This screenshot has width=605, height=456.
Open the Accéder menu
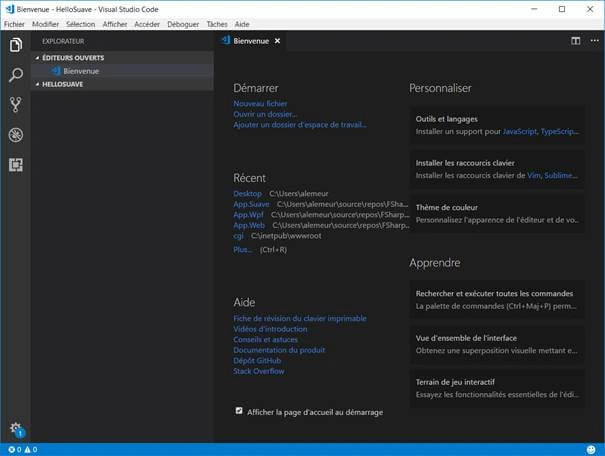147,24
